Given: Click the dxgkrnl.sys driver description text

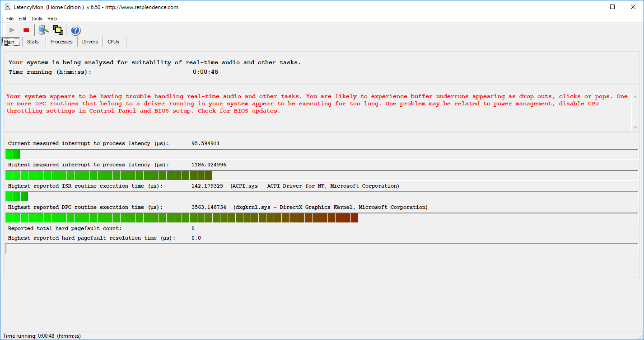Looking at the screenshot, I should tap(331, 207).
